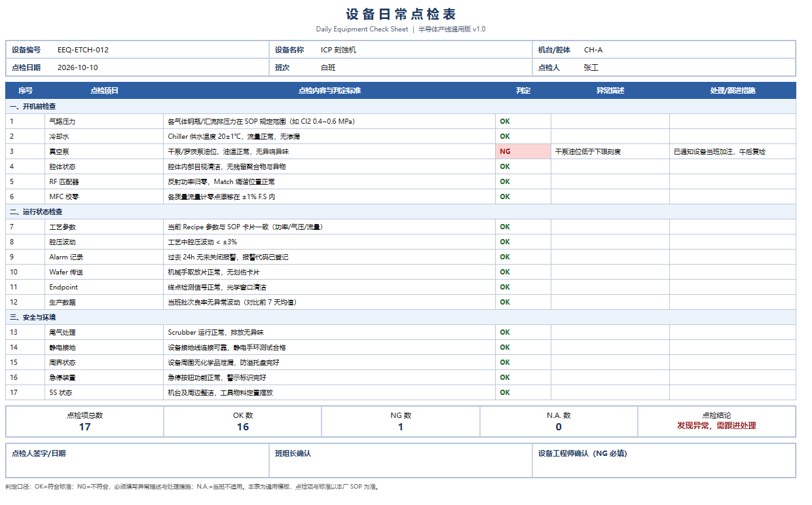Select chamber value 'CH-A'

pyautogui.click(x=593, y=50)
